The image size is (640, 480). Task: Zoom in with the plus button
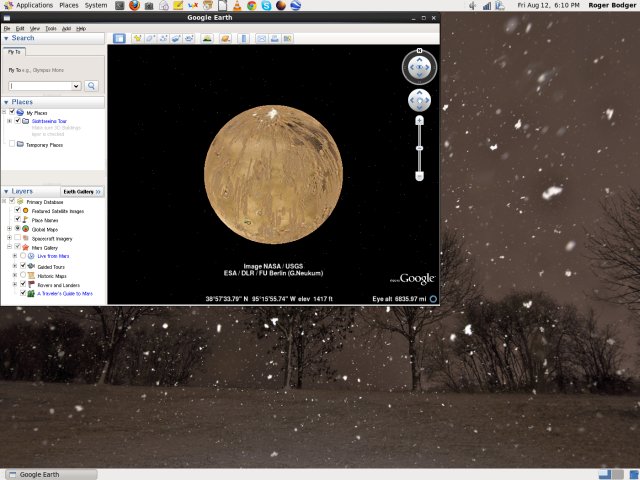tap(419, 120)
